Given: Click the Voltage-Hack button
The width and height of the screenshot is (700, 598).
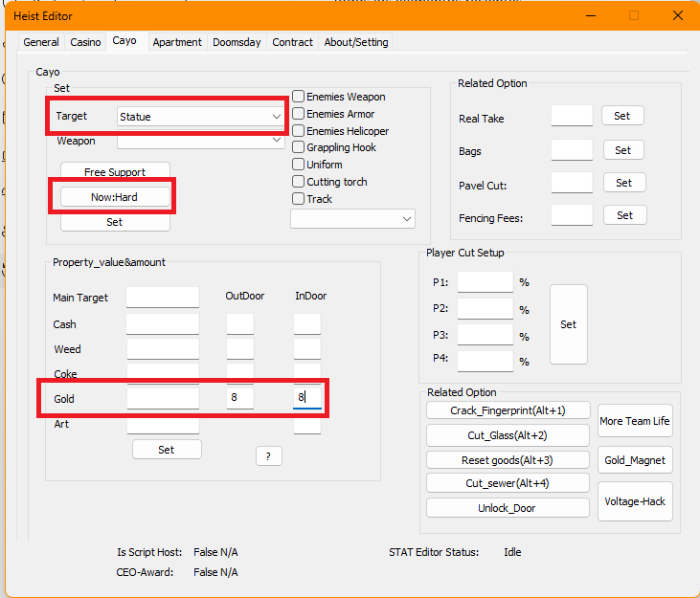Looking at the screenshot, I should pyautogui.click(x=635, y=501).
